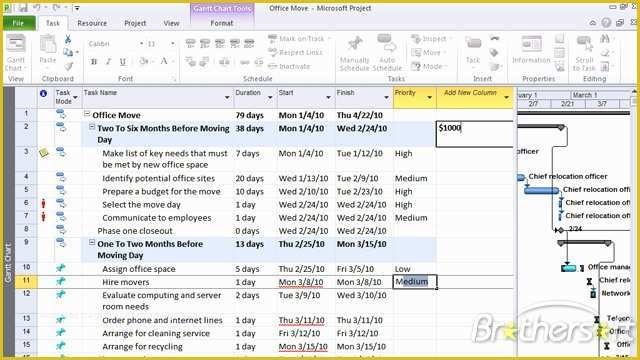Click the Move button in Tasks
The height and width of the screenshot is (360, 640).
[x=428, y=52]
